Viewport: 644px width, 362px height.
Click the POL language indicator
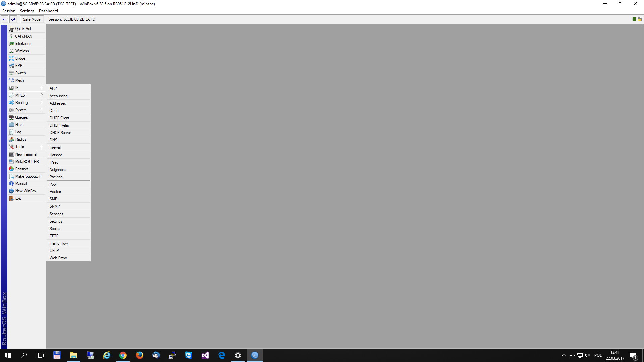tap(598, 355)
